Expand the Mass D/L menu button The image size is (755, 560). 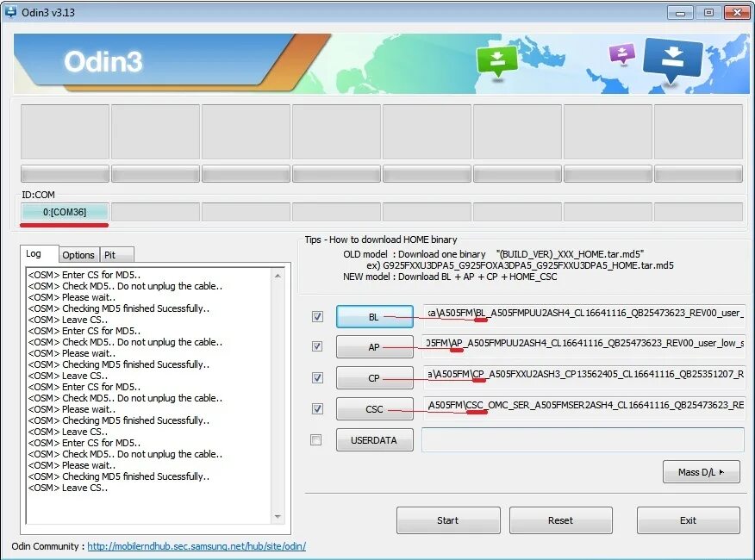701,472
